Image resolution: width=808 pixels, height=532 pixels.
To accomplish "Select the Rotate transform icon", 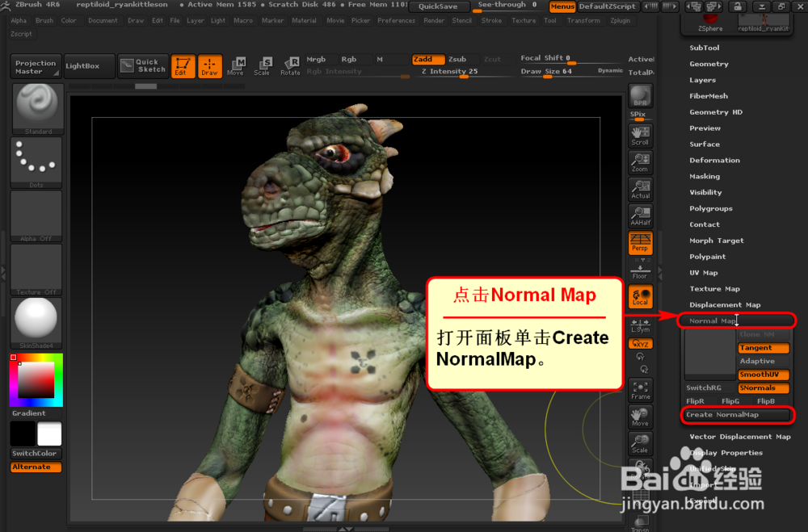I will 290,66.
